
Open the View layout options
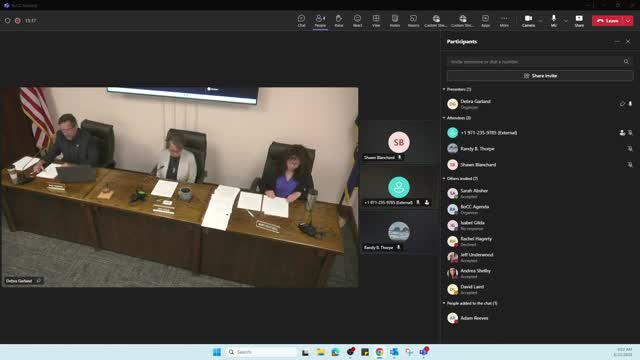376,20
